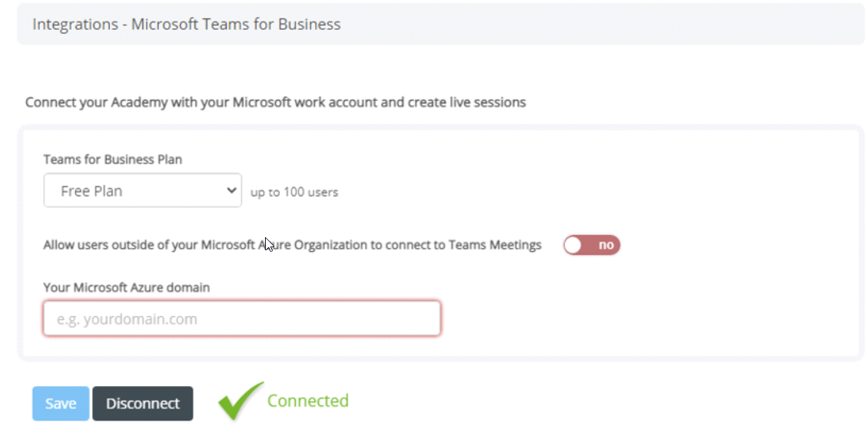Click the 'Teams for Business Plan' label
Screen dimensions: 868x436
113,160
